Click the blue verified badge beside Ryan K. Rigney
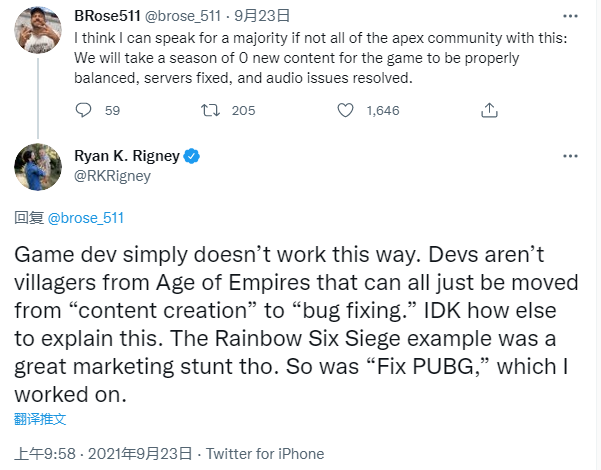The image size is (601, 470). coord(193,156)
